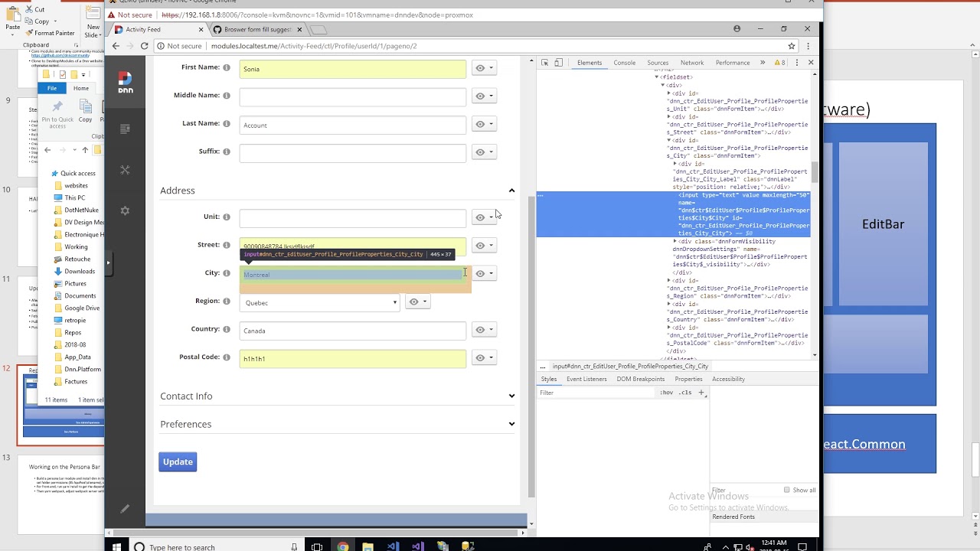980x551 pixels.
Task: Open the Region dropdown showing Quebec
Action: (x=320, y=302)
